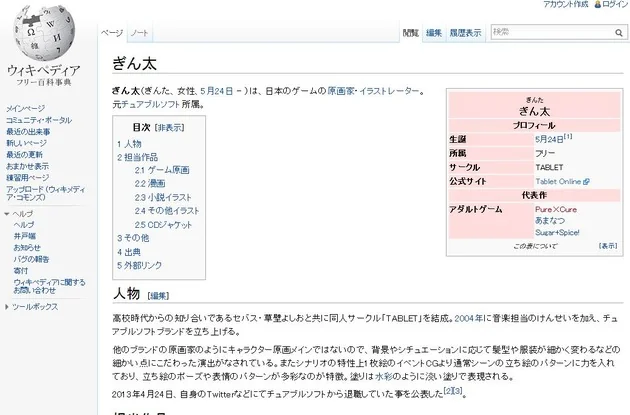Jump to 5 外部リンク in contents
Screen dimensions: 630x415
pyautogui.click(x=139, y=266)
